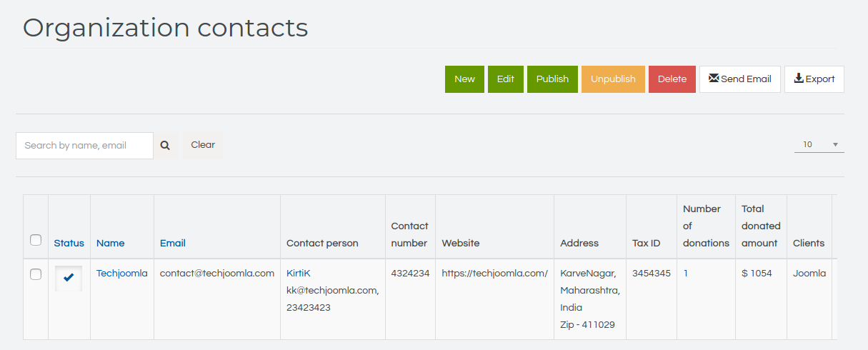Click the download icon on Export
868x350 pixels.
[x=799, y=79]
